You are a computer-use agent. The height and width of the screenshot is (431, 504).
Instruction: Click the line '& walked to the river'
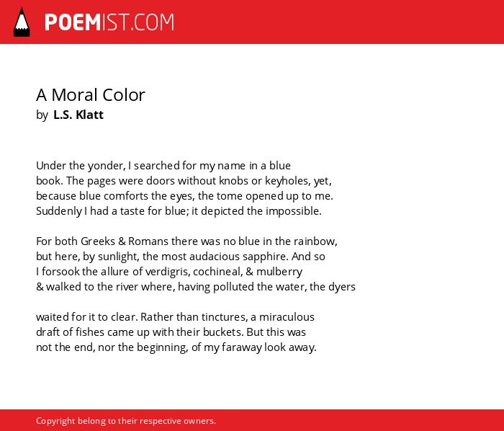coord(196,287)
